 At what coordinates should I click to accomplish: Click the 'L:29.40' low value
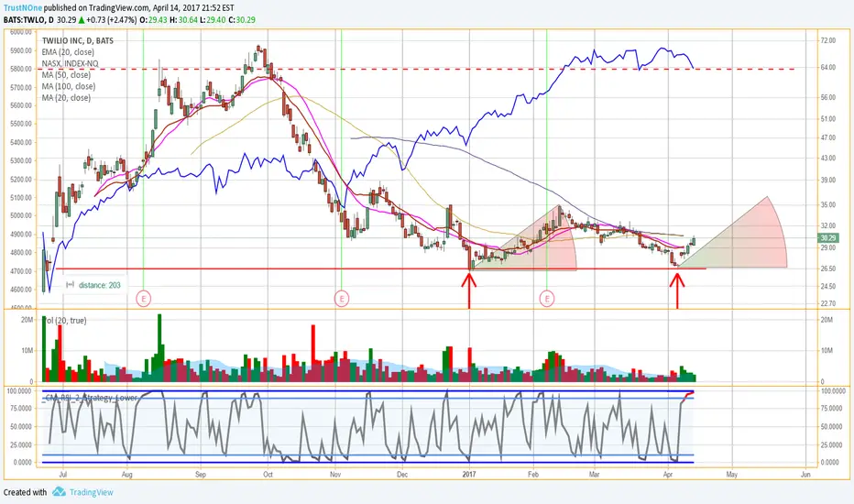tap(212, 19)
